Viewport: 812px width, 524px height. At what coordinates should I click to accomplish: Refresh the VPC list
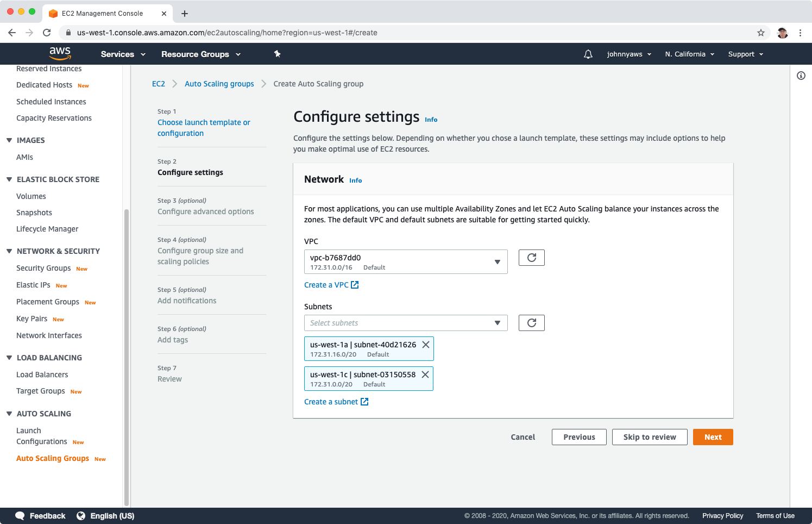pos(531,258)
